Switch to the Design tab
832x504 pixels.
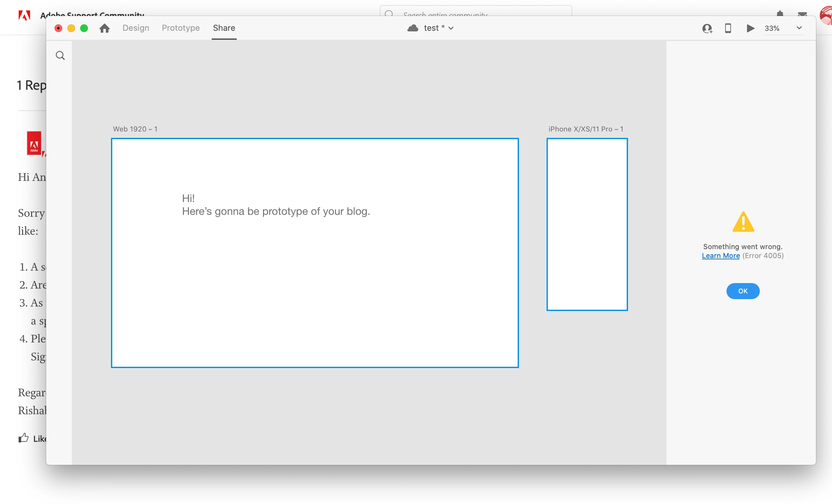(x=136, y=28)
